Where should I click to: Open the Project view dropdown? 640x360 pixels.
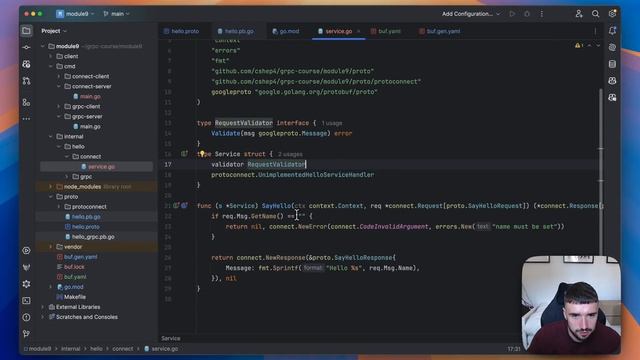pyautogui.click(x=54, y=31)
